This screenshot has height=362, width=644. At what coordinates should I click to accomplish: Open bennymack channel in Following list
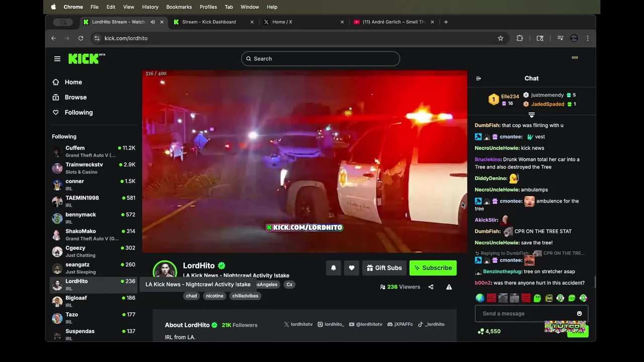click(94, 218)
